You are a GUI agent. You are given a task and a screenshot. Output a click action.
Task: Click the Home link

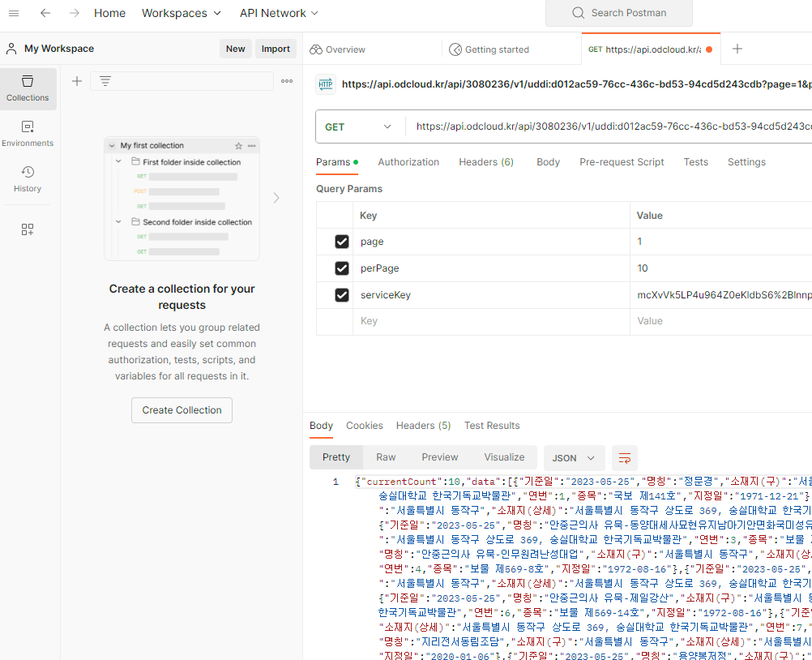point(109,13)
